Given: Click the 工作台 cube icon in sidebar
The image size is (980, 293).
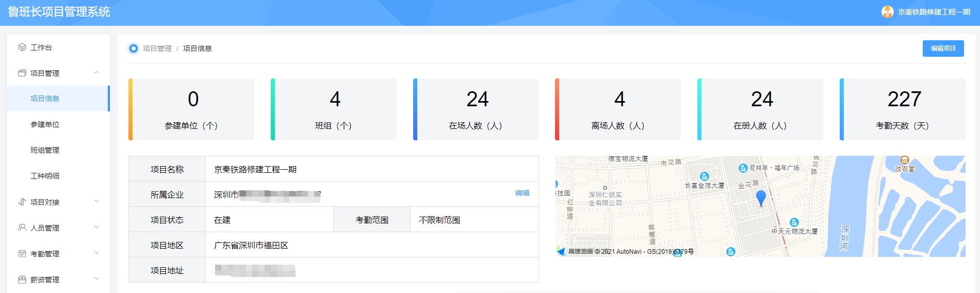Looking at the screenshot, I should [x=22, y=47].
